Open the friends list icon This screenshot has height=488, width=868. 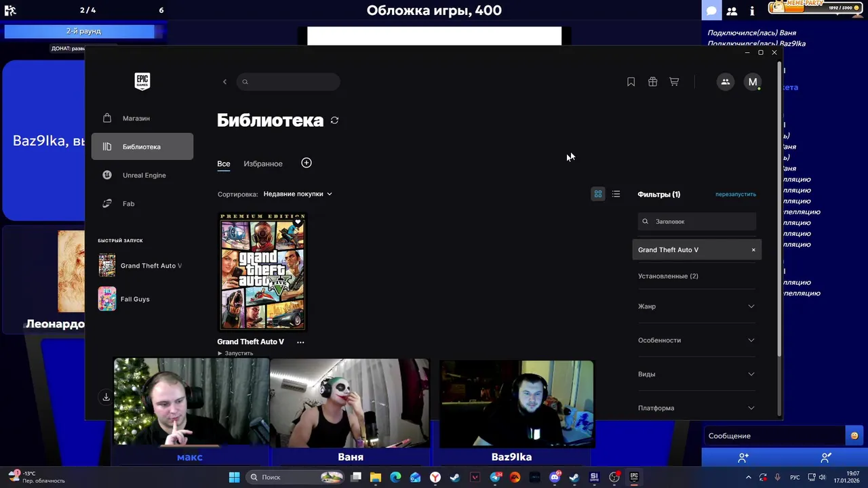click(725, 82)
